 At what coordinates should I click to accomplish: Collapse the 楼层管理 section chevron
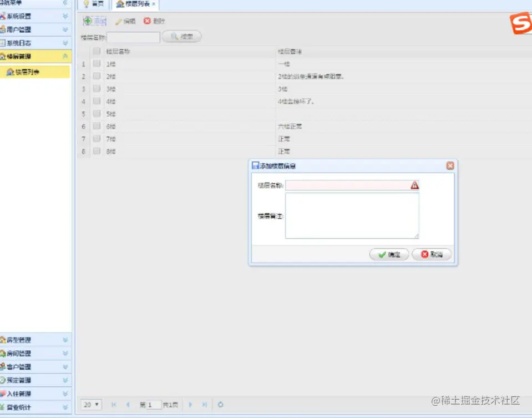tap(65, 57)
